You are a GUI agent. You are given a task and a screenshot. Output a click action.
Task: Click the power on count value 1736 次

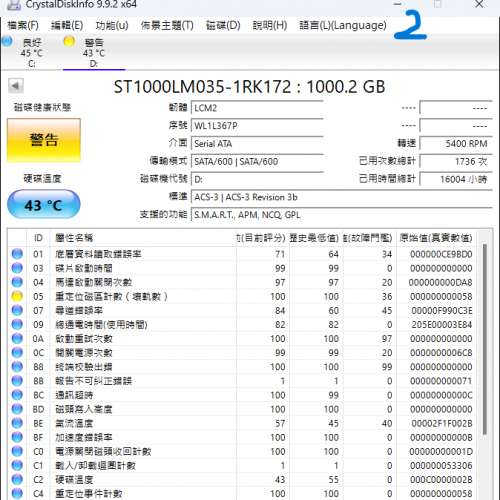(456, 161)
